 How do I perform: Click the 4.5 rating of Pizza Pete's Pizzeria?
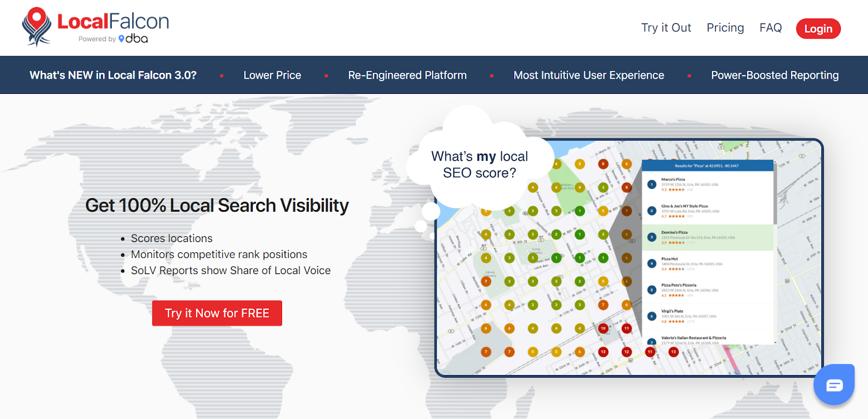click(673, 296)
